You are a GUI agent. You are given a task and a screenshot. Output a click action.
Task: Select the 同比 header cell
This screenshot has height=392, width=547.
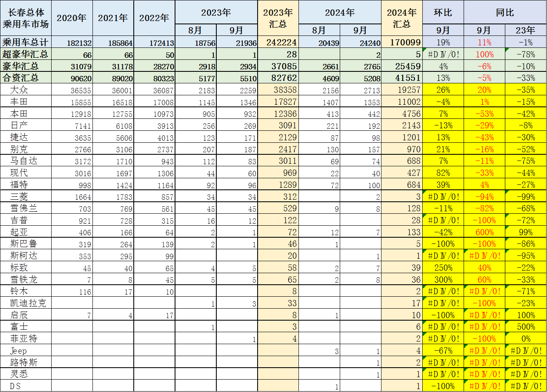505,12
